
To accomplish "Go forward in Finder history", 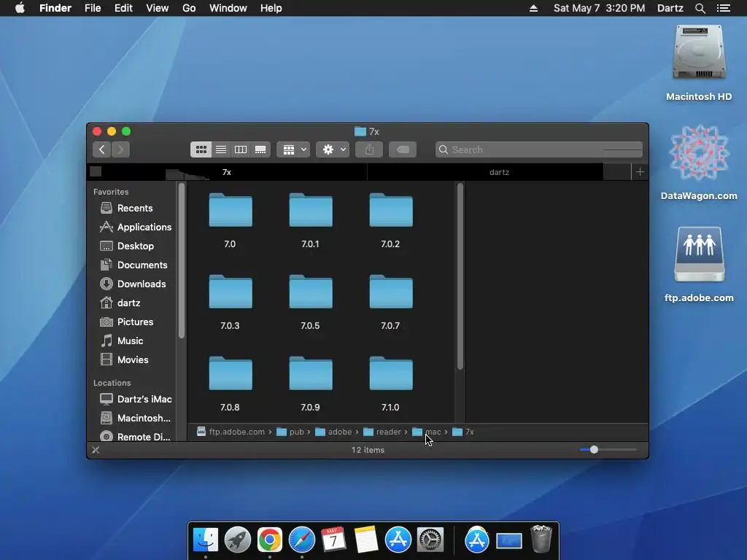I will click(x=120, y=149).
